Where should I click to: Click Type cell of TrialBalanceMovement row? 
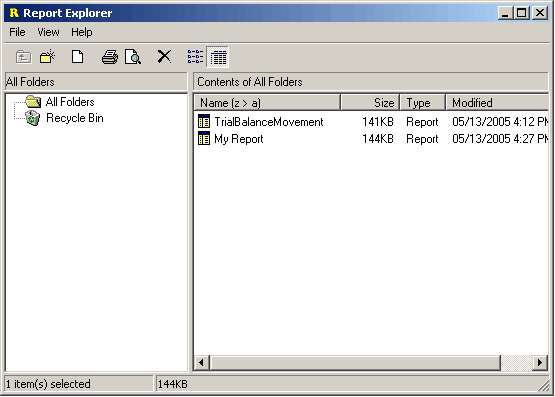(422, 122)
